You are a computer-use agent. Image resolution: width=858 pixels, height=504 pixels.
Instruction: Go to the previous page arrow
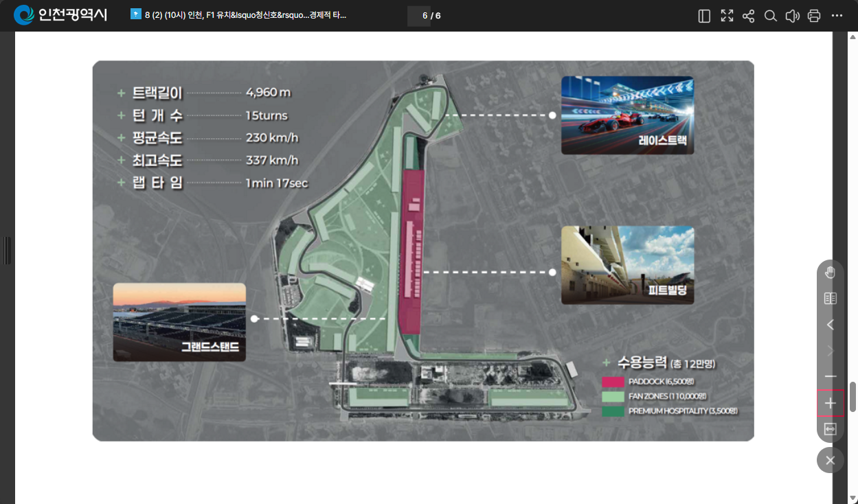coord(830,325)
